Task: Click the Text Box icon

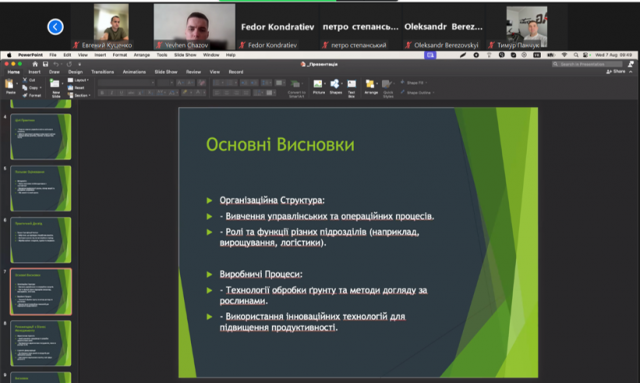Action: click(x=351, y=84)
